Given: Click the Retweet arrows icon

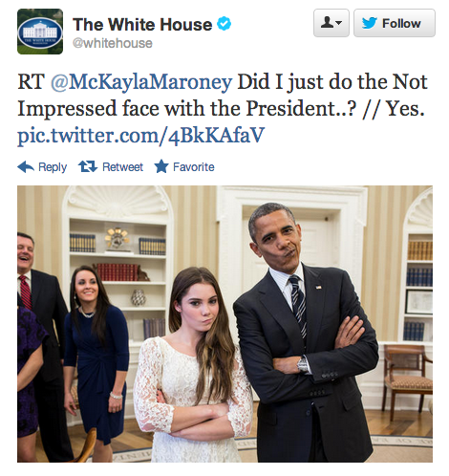Looking at the screenshot, I should click(x=88, y=166).
